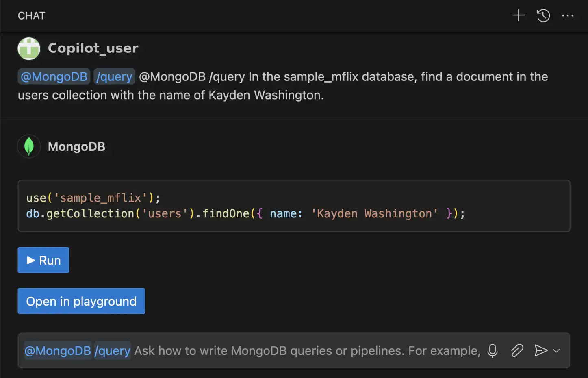588x378 pixels.
Task: Send the message with the send arrow
Action: point(540,350)
